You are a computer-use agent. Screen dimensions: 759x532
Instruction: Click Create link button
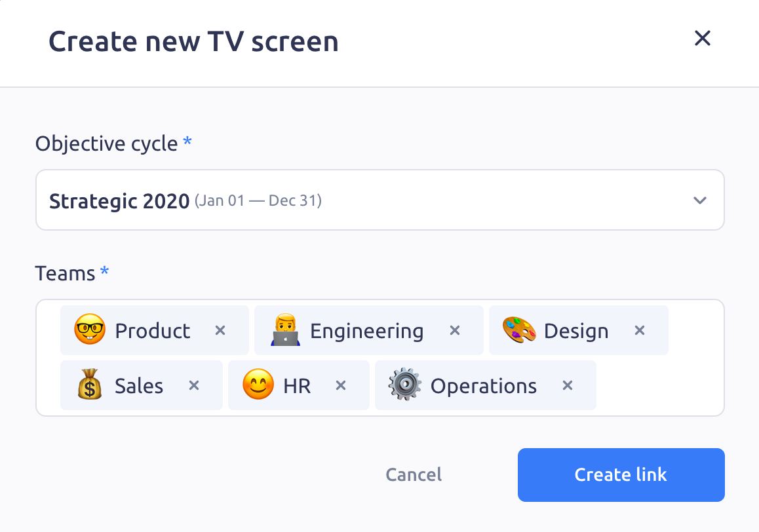(x=621, y=475)
